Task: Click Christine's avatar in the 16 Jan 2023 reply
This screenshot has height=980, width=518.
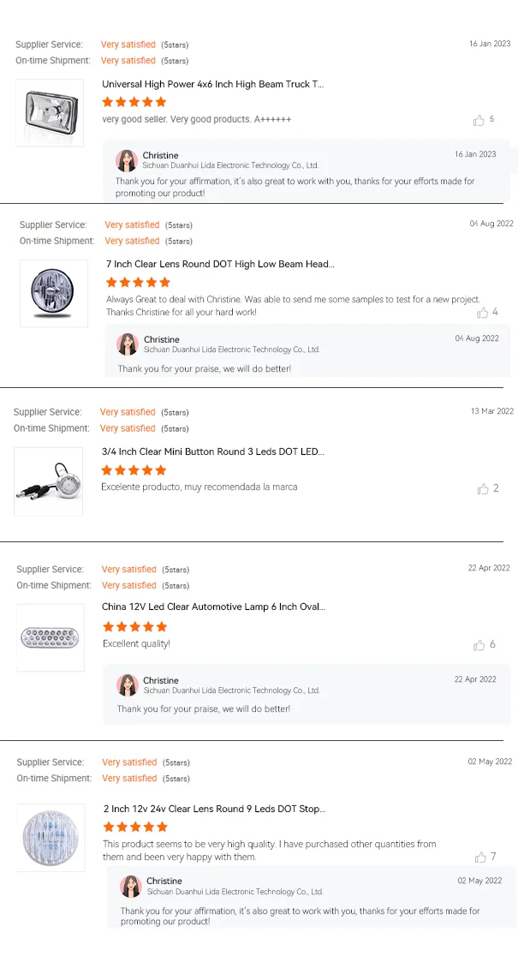Action: pos(127,160)
